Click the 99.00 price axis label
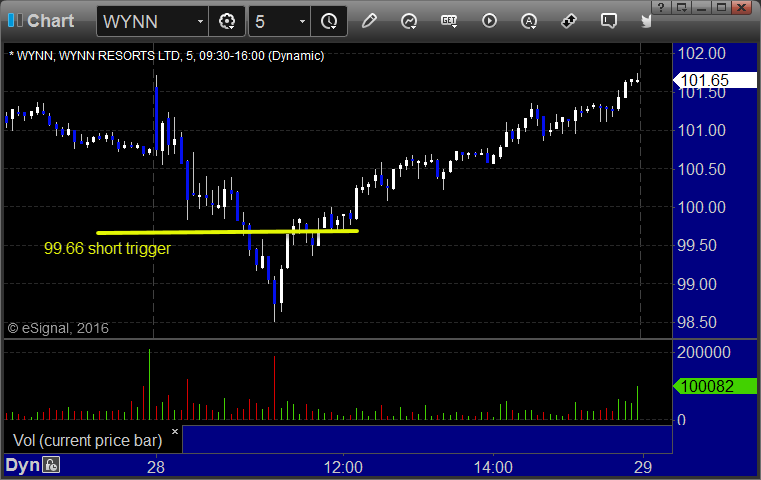The image size is (761, 480). coord(696,284)
